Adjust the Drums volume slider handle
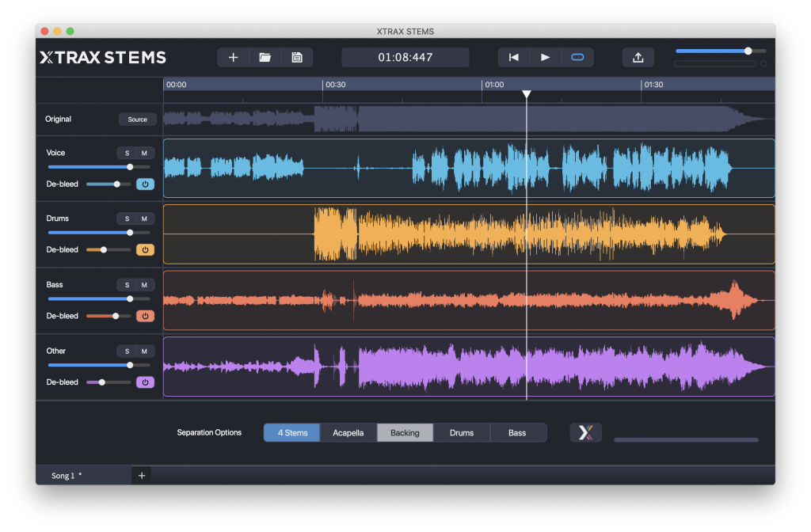The width and height of the screenshot is (811, 532). pyautogui.click(x=130, y=233)
